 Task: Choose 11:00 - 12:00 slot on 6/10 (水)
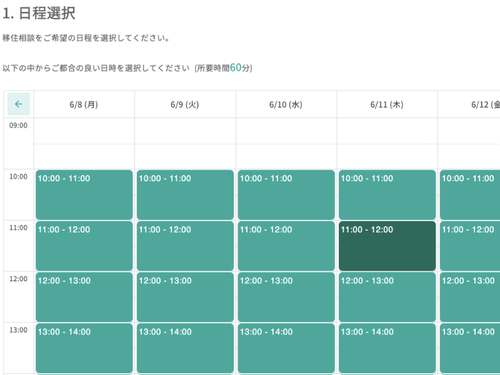coord(286,246)
